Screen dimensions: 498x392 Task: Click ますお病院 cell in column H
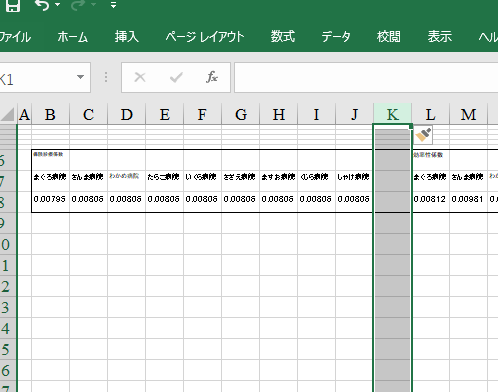tap(278, 181)
